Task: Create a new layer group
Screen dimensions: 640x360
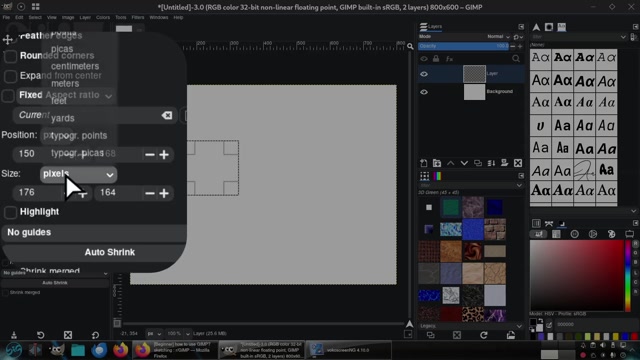Action: tap(437, 163)
